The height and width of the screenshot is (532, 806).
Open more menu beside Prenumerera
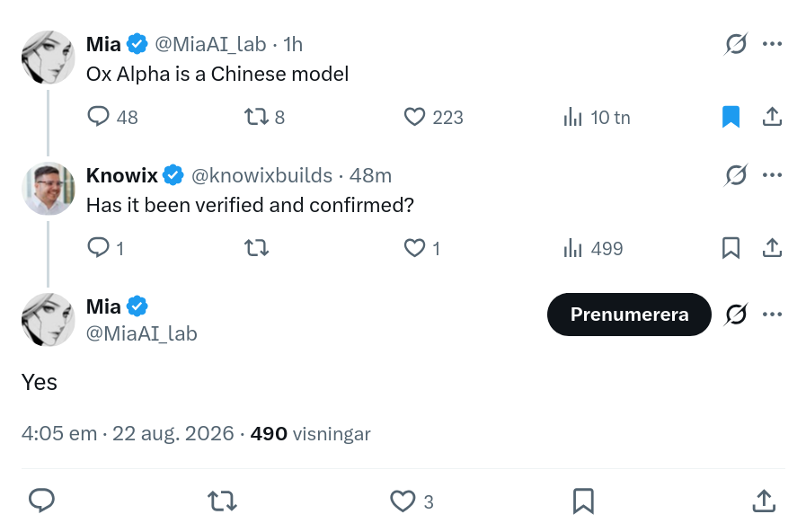[772, 314]
